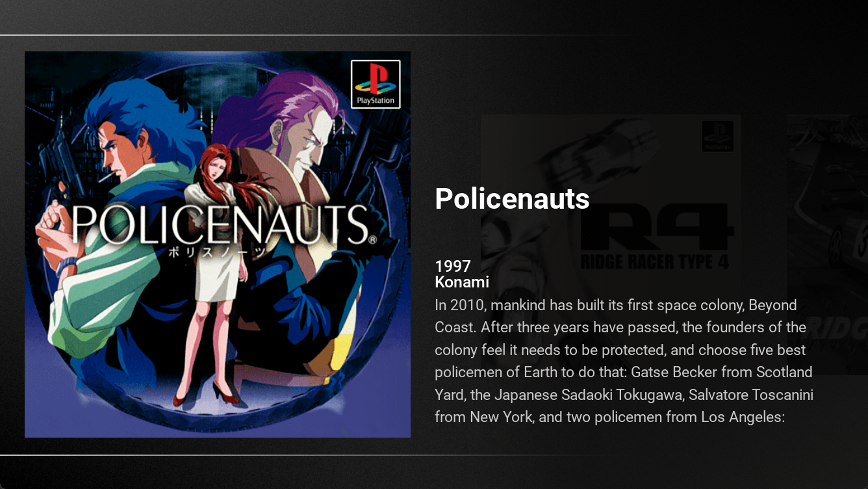The width and height of the screenshot is (868, 489).
Task: Click the 1997 release year
Action: pos(453,266)
